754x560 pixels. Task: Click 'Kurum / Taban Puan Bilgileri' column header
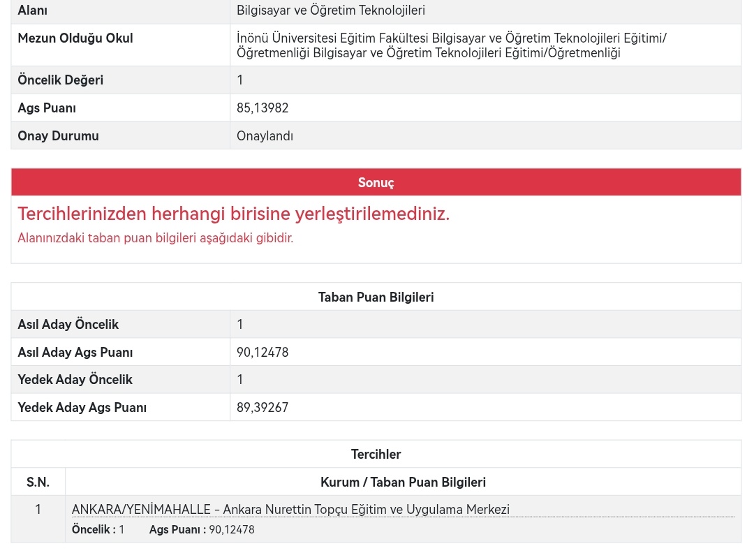[x=403, y=482]
